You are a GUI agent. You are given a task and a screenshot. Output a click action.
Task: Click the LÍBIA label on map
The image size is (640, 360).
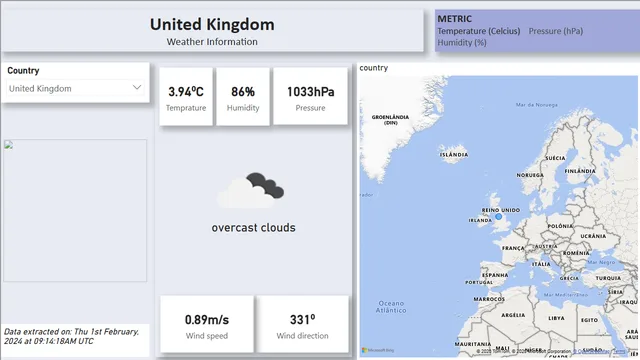556,318
